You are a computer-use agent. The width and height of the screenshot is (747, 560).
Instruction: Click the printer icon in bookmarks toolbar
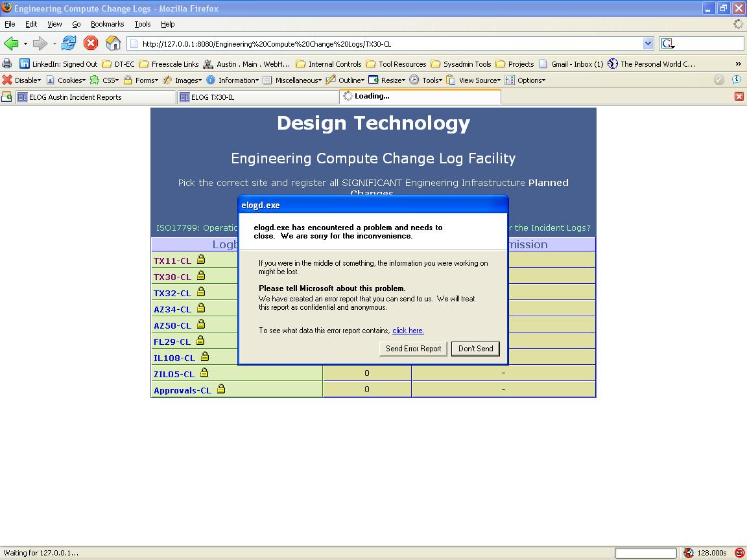[x=7, y=64]
